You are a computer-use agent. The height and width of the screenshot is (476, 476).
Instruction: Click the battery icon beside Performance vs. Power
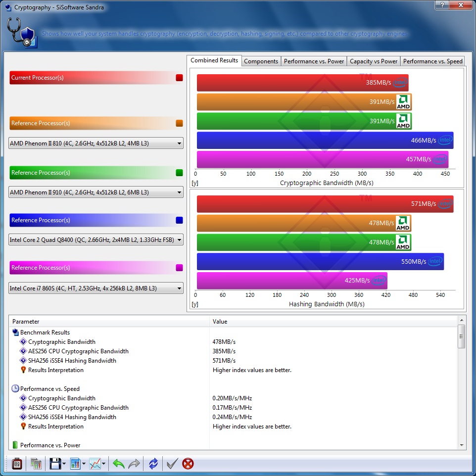pyautogui.click(x=15, y=445)
